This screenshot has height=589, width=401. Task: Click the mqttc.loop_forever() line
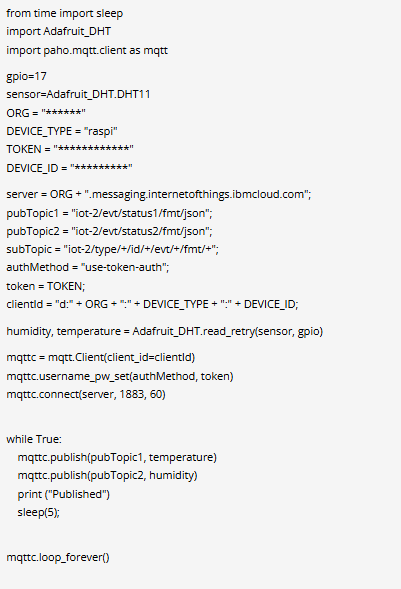(58, 557)
